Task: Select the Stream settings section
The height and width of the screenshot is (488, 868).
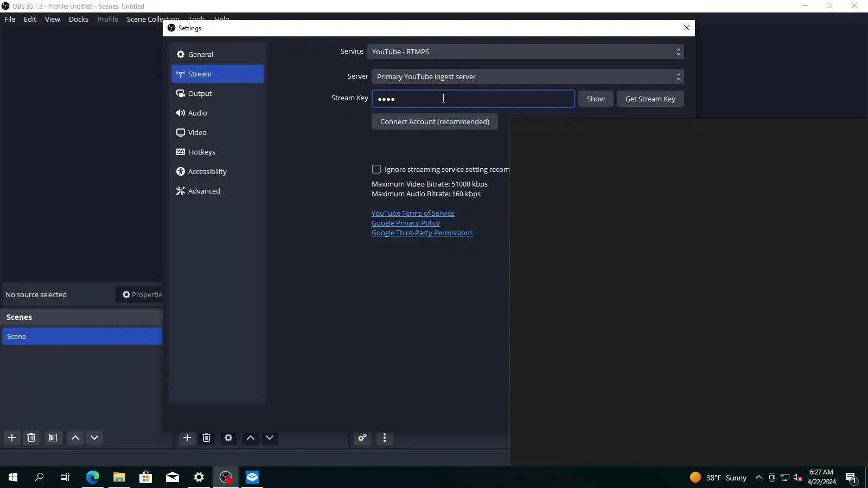Action: tap(218, 74)
